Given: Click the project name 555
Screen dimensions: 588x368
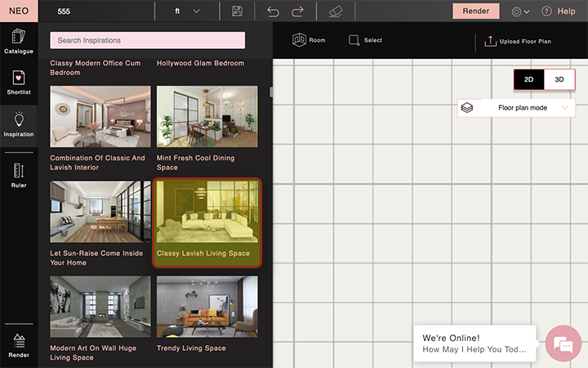Looking at the screenshot, I should click(64, 11).
